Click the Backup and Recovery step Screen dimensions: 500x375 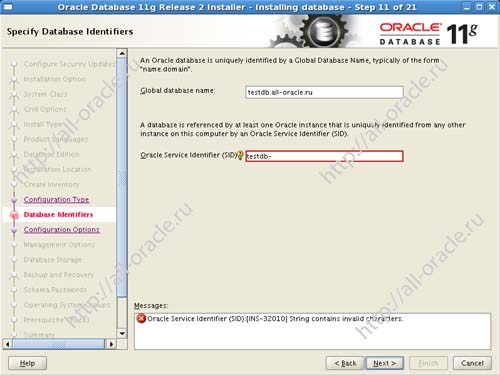(59, 274)
